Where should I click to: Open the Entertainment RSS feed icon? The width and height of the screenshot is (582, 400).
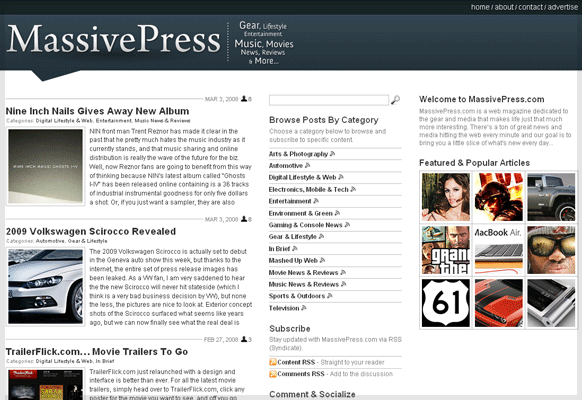(316, 201)
